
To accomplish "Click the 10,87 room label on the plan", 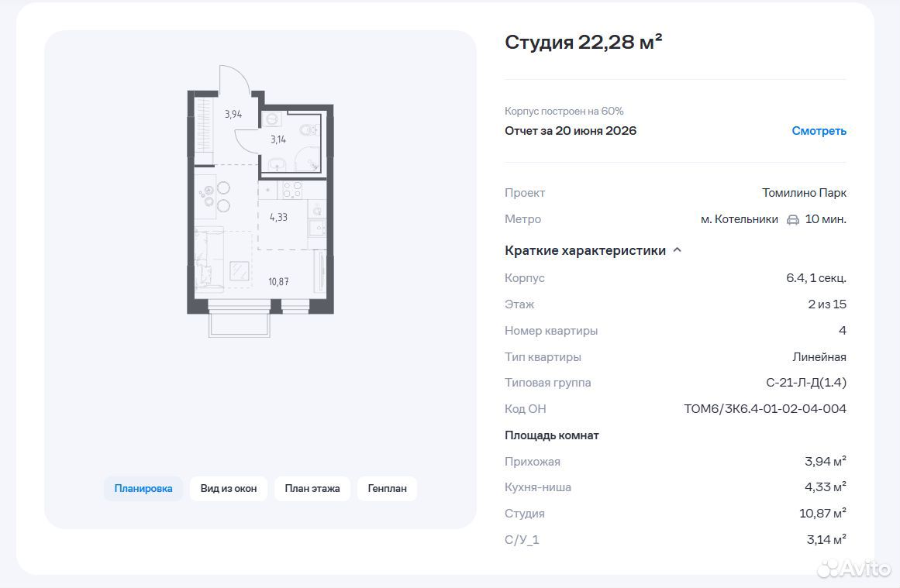I will pos(278,282).
